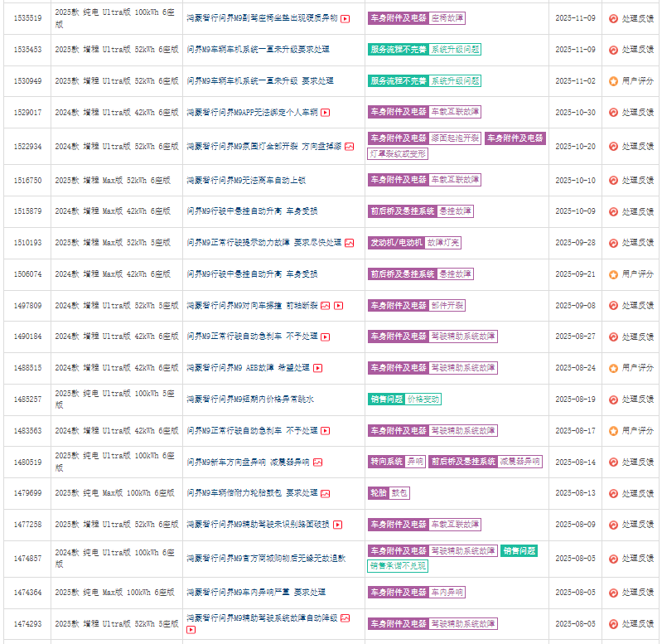
Task: Open 行驶中悬挂自动升高 complaint on row 1506074
Action: coord(252,274)
